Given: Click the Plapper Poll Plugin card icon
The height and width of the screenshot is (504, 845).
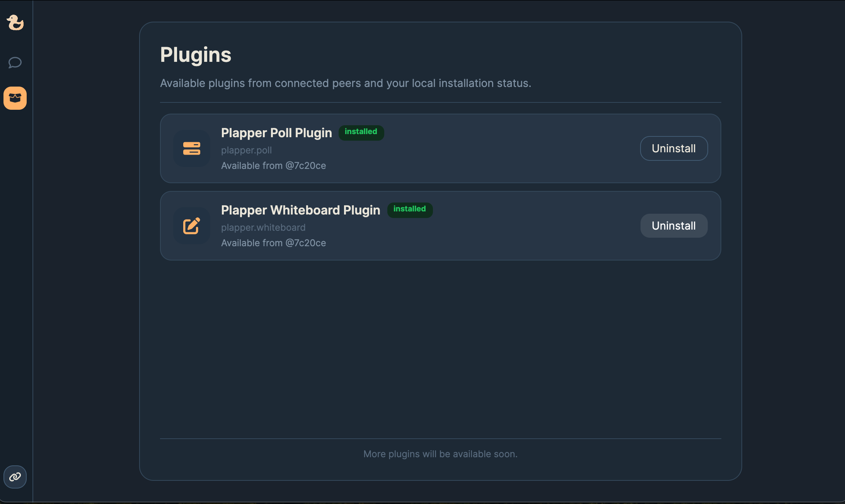Looking at the screenshot, I should (191, 148).
